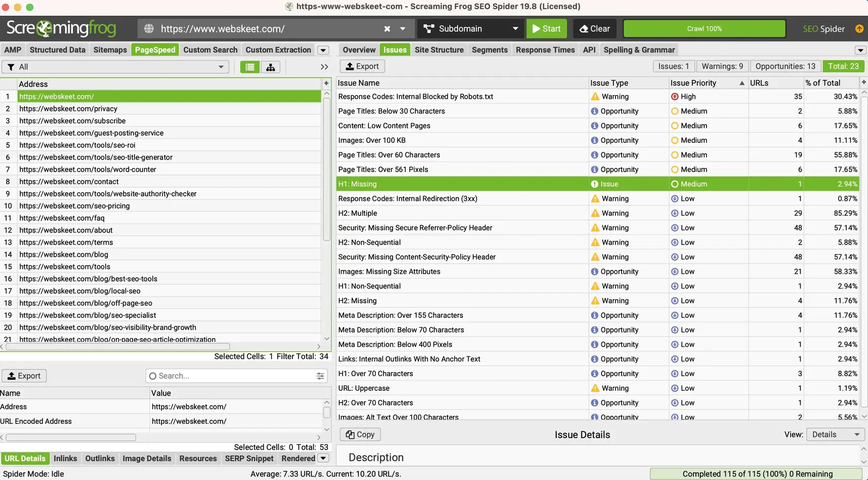
Task: Show Total: 23 issues
Action: tap(843, 66)
